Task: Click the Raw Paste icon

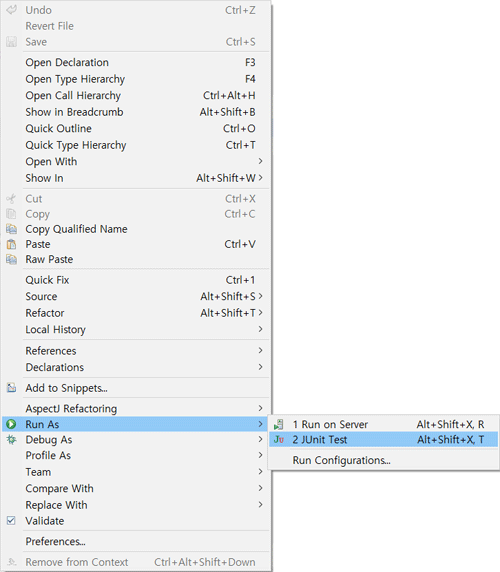Action: [x=11, y=259]
